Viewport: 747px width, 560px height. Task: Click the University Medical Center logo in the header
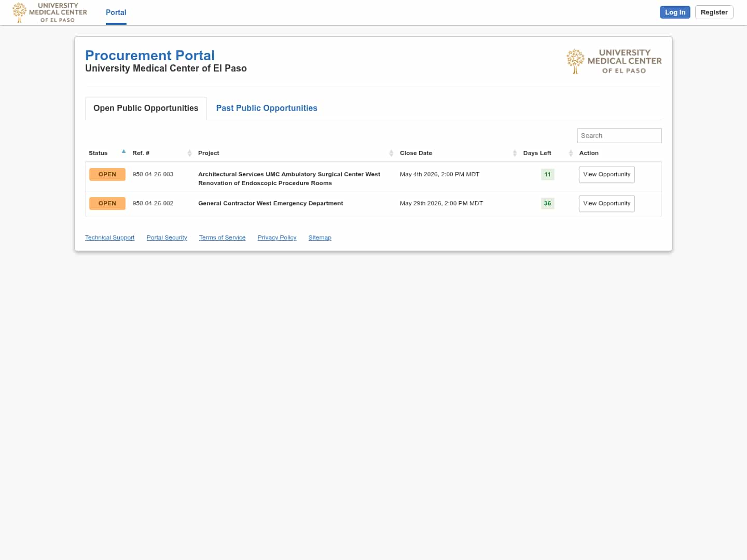49,12
